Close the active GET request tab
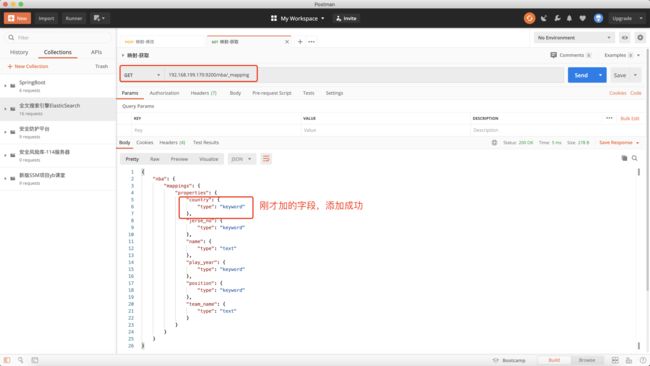The width and height of the screenshot is (650, 366). (x=287, y=42)
